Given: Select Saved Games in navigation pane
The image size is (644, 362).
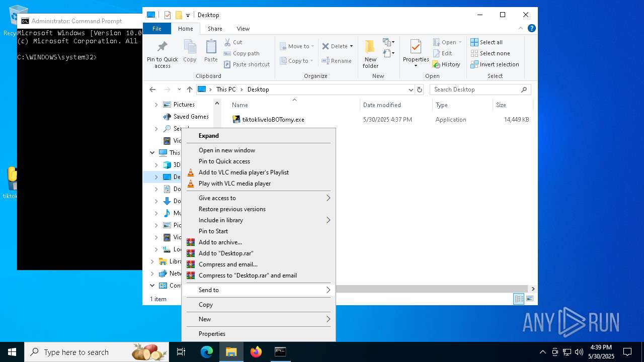Looking at the screenshot, I should (186, 117).
